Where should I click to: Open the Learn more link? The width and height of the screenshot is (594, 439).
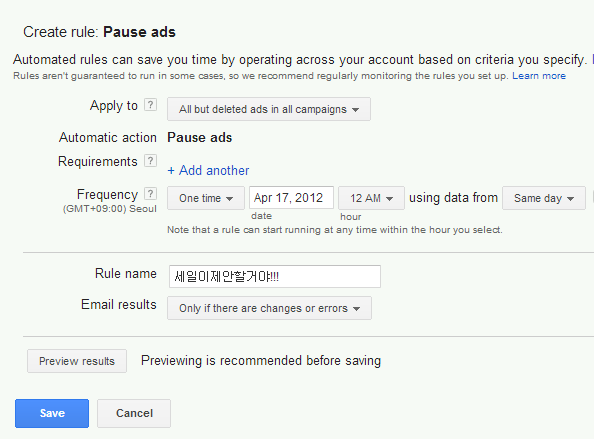coord(539,76)
